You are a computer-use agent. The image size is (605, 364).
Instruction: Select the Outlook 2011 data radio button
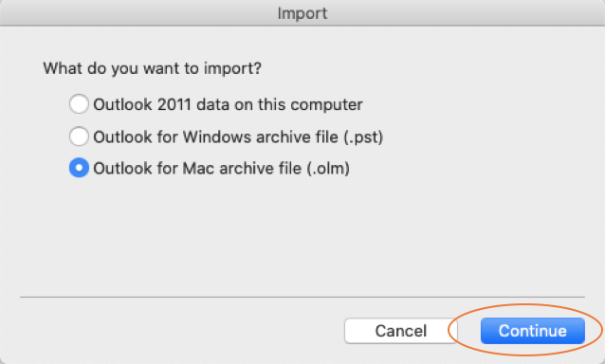click(79, 104)
